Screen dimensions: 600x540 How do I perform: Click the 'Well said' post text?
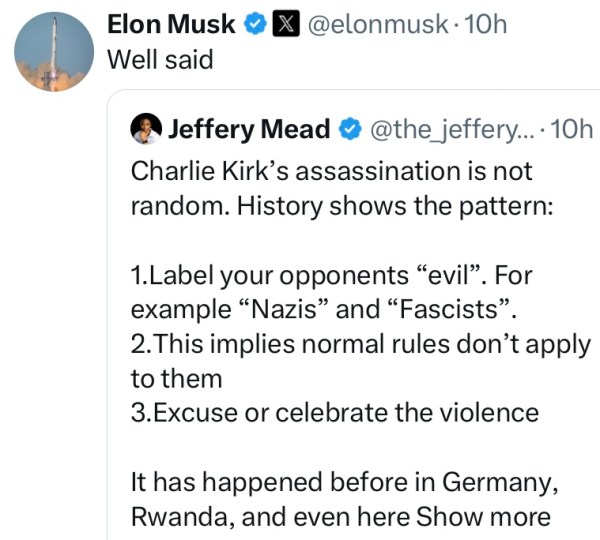160,59
